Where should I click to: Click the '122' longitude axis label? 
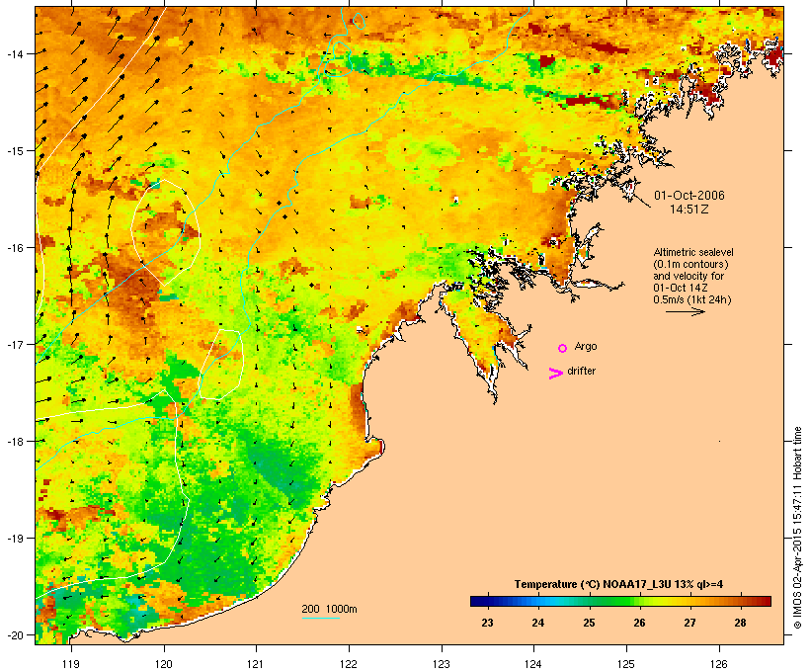[349, 664]
